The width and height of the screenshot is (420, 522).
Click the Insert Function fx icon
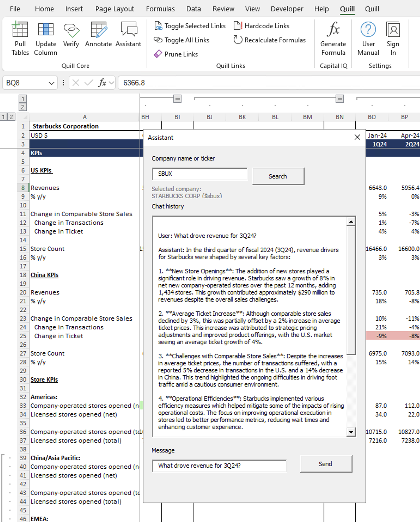click(102, 83)
